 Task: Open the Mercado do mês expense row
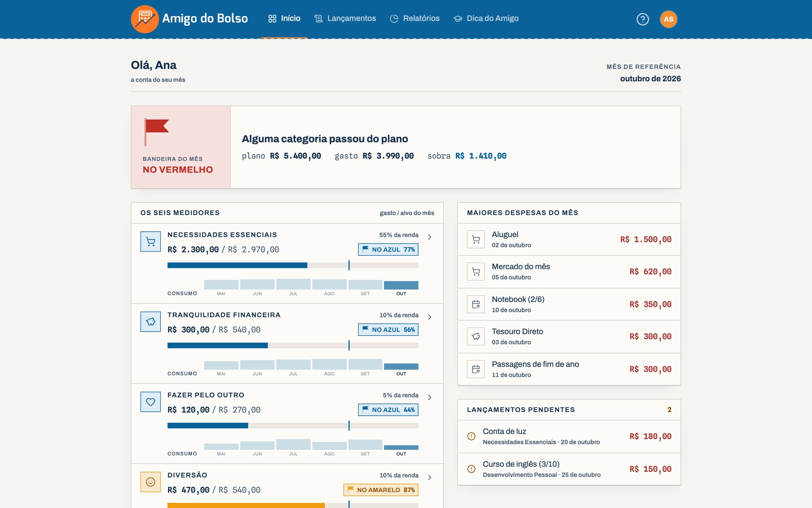[569, 272]
